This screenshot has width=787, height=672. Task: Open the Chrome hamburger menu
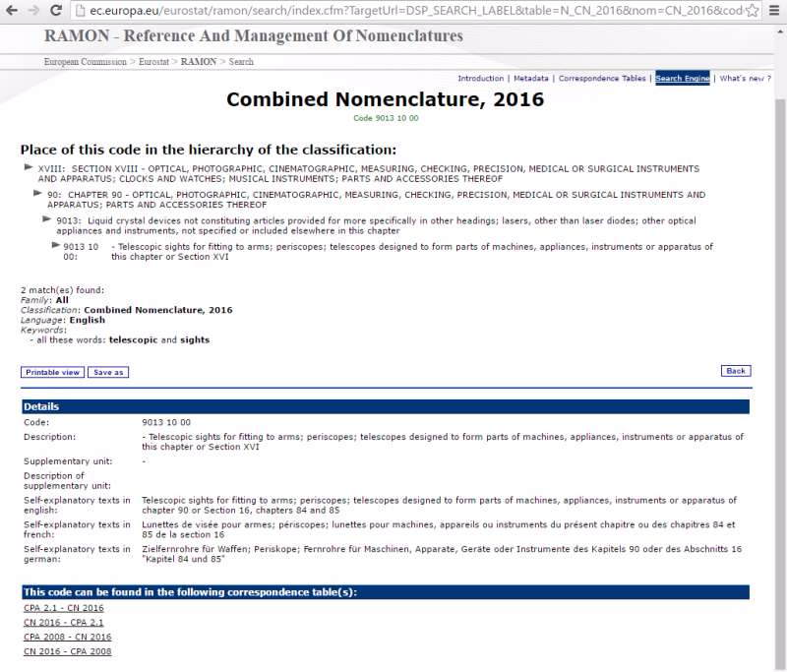point(774,10)
